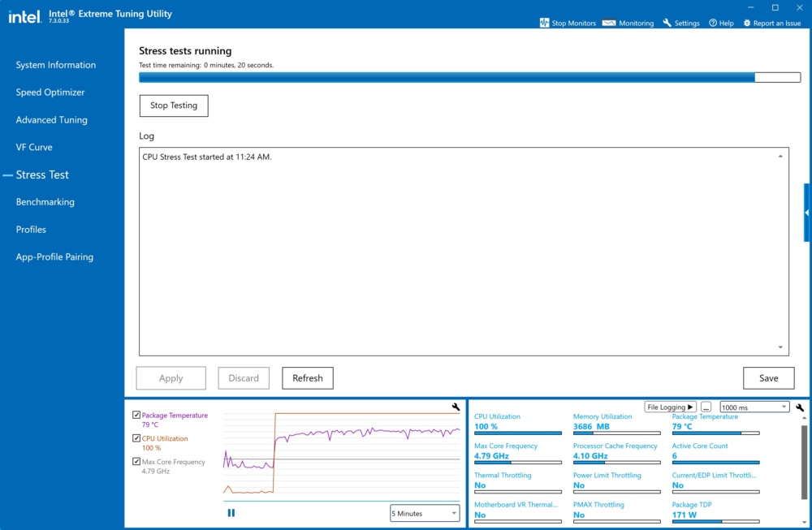Open Monitoring via the envelope-like icon
Screen dimensions: 812x530
(609, 23)
